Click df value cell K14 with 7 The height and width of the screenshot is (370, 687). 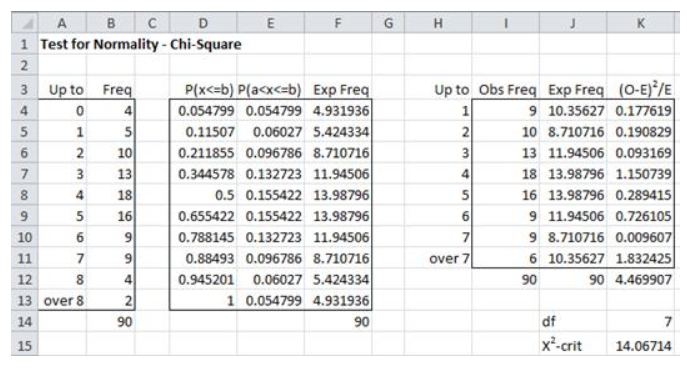coord(640,321)
